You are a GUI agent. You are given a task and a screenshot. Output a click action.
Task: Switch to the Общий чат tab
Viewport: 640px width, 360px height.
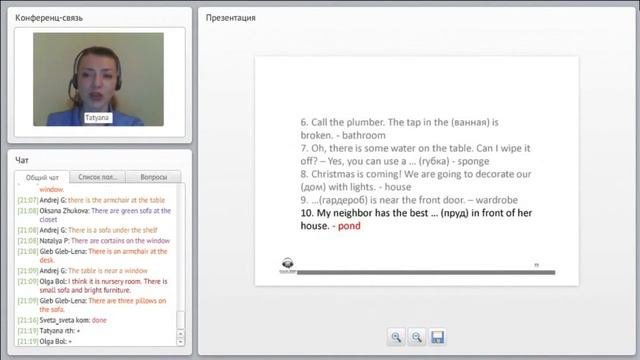click(x=42, y=178)
